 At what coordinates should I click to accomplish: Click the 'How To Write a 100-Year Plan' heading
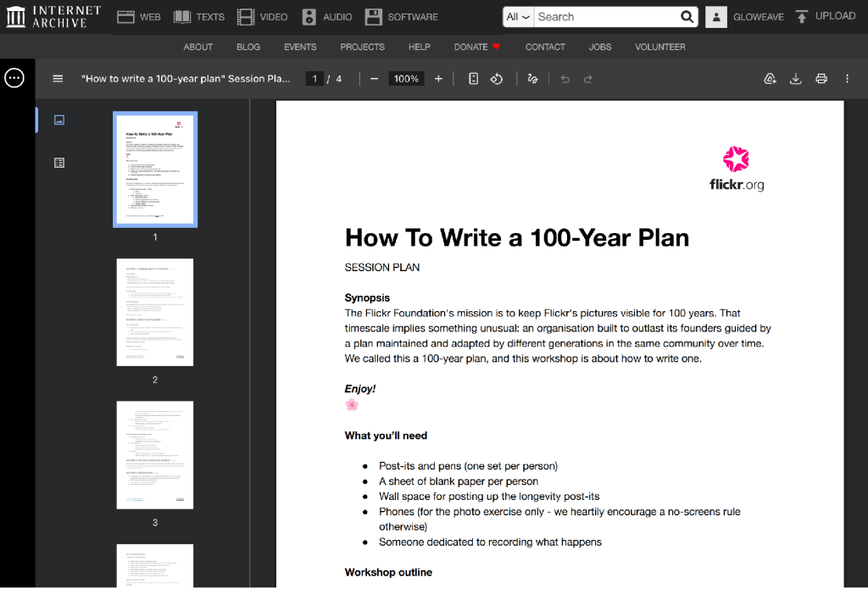pyautogui.click(x=517, y=238)
